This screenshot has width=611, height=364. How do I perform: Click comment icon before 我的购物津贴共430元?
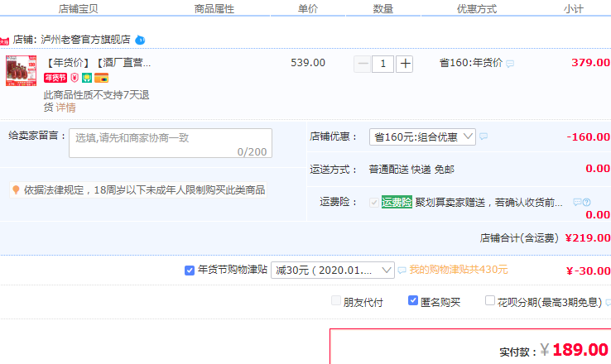click(x=402, y=271)
